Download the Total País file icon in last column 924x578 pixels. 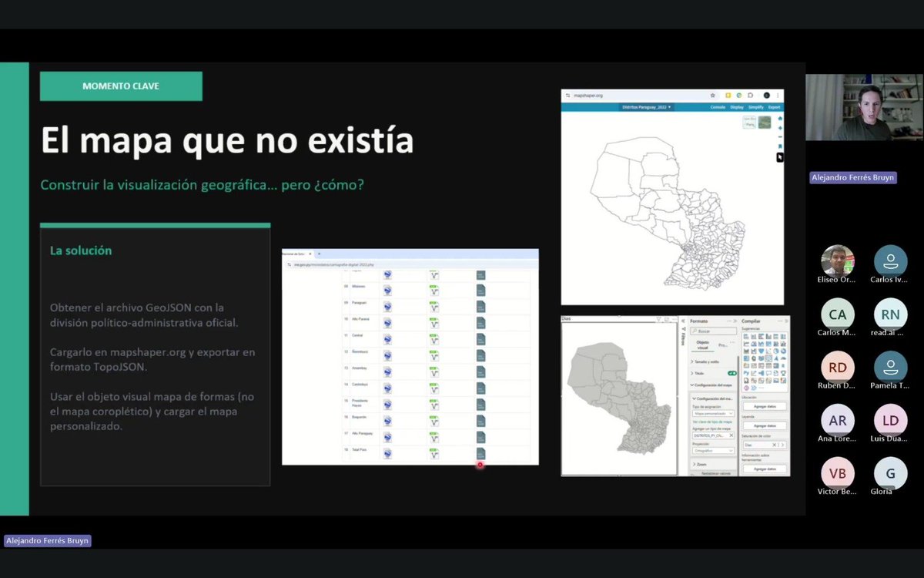[480, 453]
